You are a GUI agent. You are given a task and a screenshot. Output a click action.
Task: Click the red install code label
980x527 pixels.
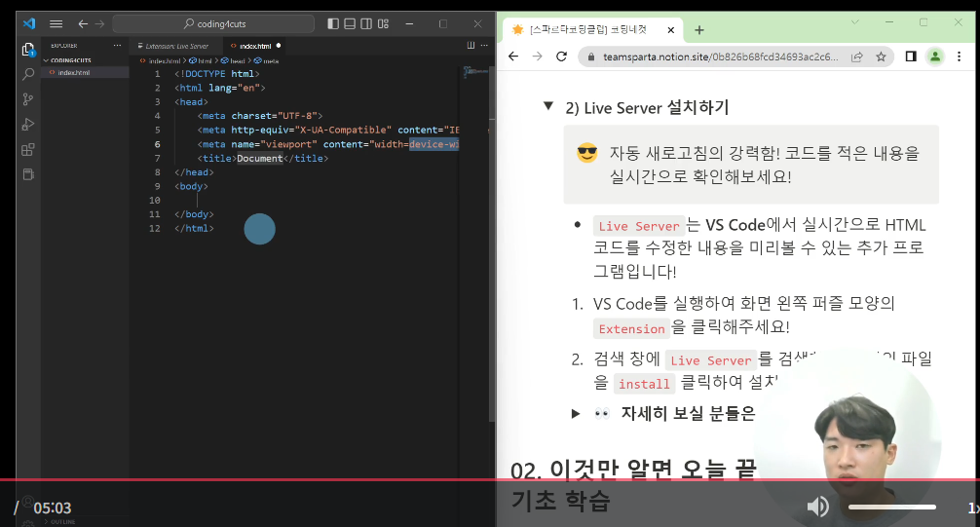coord(644,383)
